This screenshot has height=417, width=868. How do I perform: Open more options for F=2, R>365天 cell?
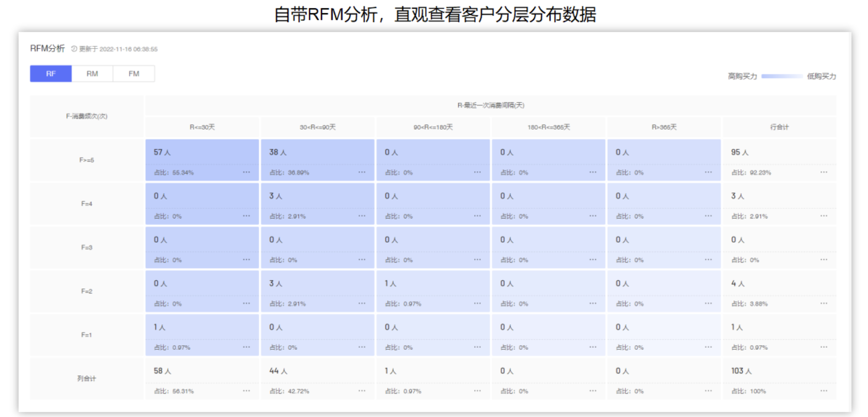click(708, 303)
